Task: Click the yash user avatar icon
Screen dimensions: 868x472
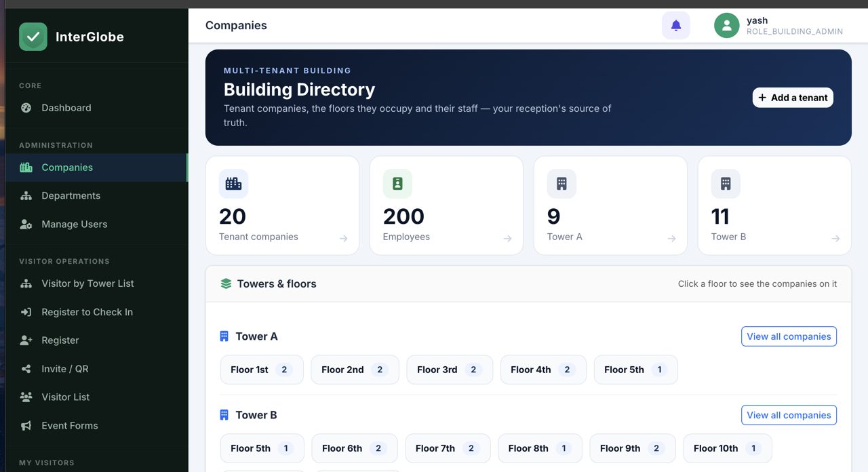Action: (727, 26)
